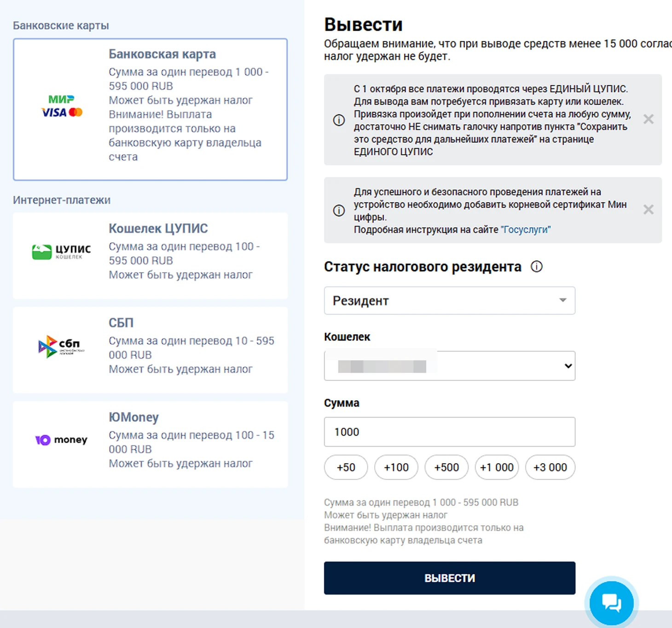Click the ЮMoney logo

click(x=62, y=440)
